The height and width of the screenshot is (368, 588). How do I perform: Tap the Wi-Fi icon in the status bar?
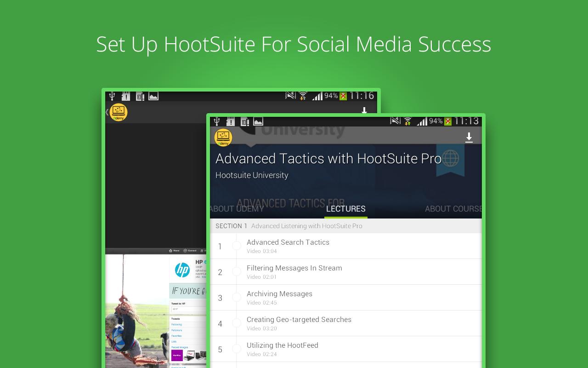407,121
